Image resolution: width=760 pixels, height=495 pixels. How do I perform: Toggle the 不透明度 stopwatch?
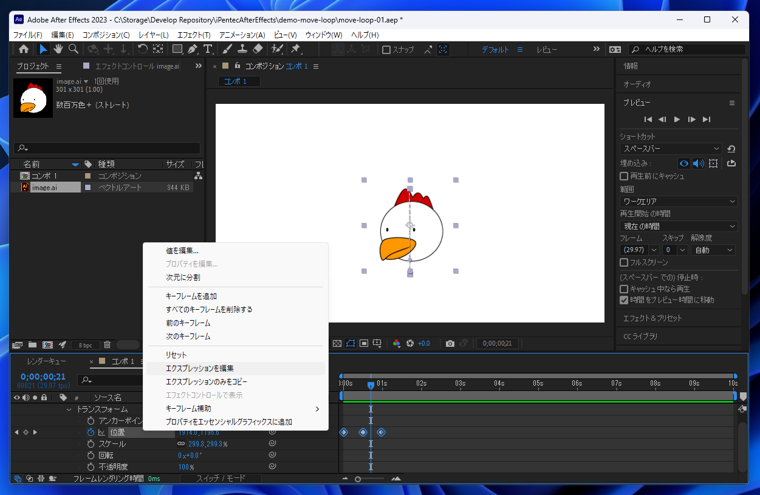click(91, 466)
